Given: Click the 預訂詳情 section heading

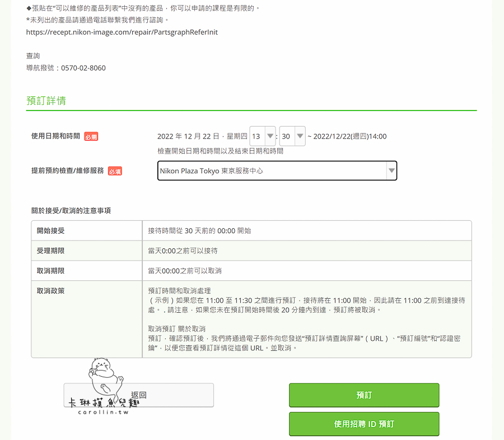Looking at the screenshot, I should point(46,101).
